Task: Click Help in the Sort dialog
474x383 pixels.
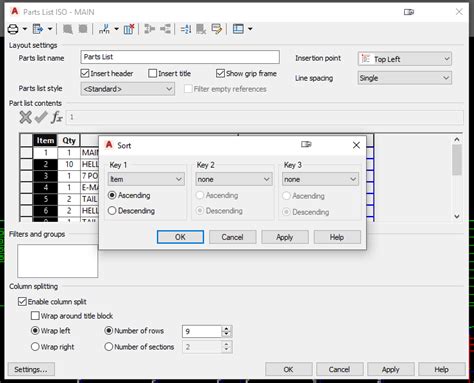Action: (337, 237)
